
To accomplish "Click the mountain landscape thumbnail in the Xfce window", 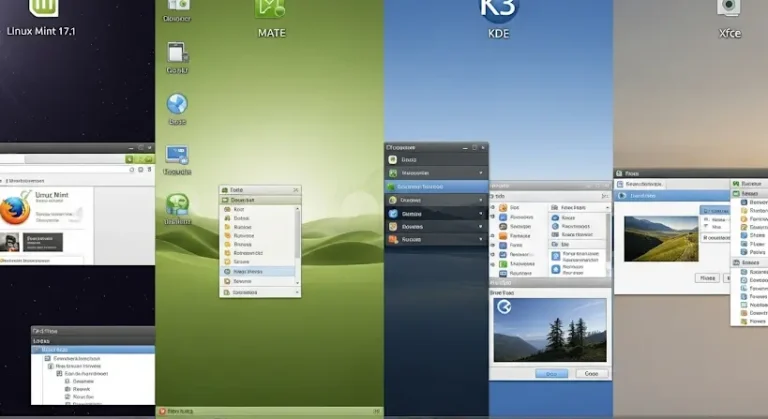I will (x=661, y=239).
